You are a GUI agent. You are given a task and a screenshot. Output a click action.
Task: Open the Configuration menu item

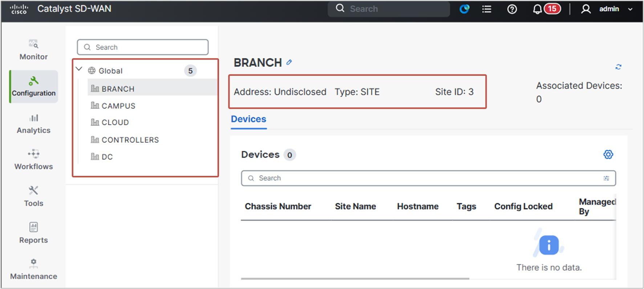click(x=33, y=86)
